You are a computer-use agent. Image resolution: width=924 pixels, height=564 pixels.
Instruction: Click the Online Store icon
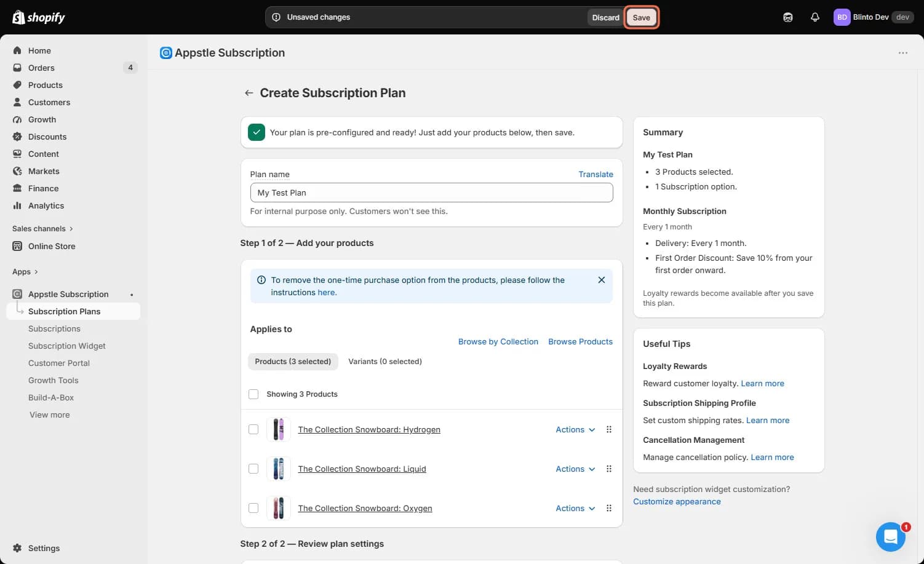click(x=17, y=246)
